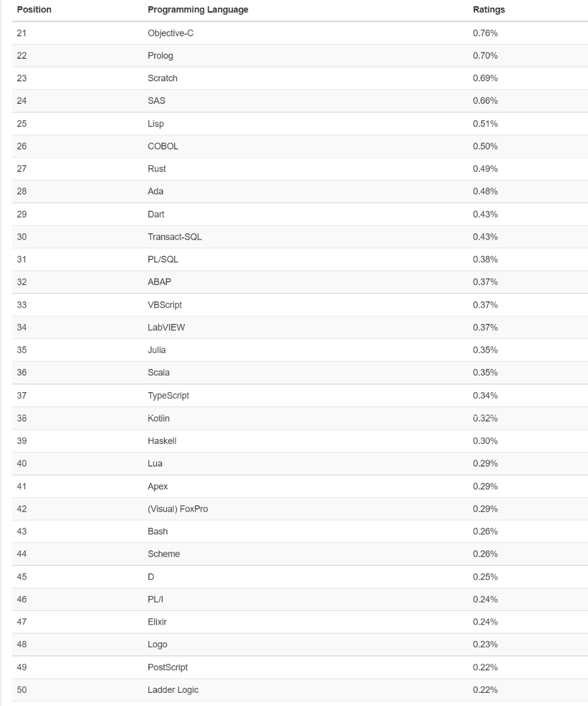Select Elixir in the language column

pyautogui.click(x=157, y=622)
